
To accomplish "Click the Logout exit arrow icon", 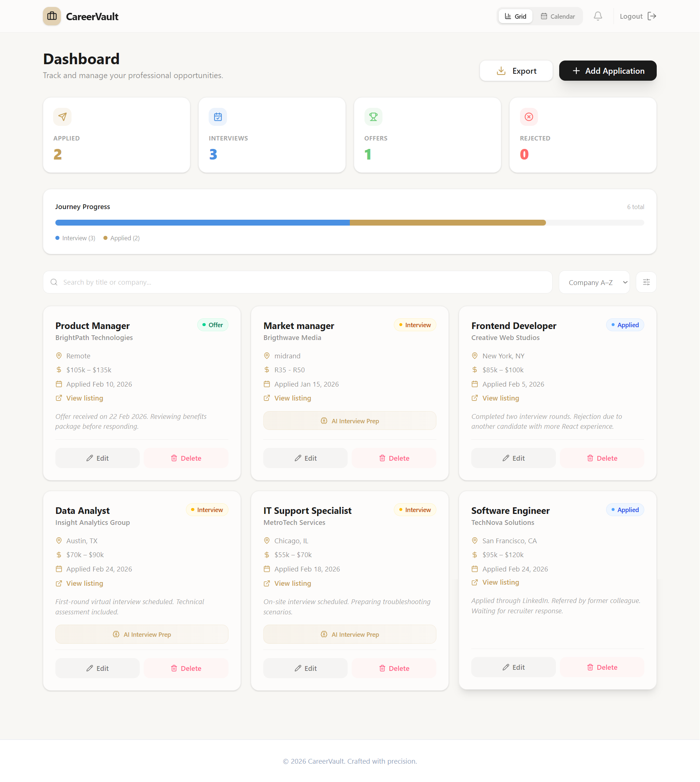I will [x=652, y=16].
